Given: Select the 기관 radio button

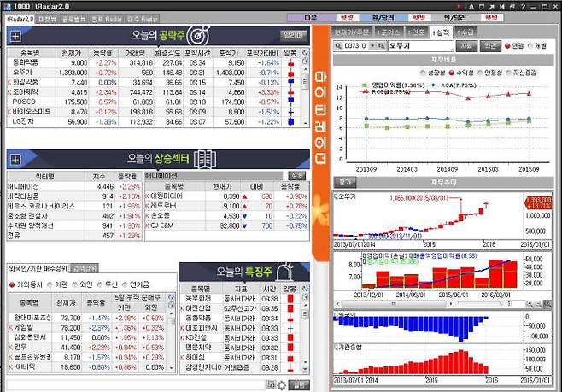Looking at the screenshot, I should (50, 285).
